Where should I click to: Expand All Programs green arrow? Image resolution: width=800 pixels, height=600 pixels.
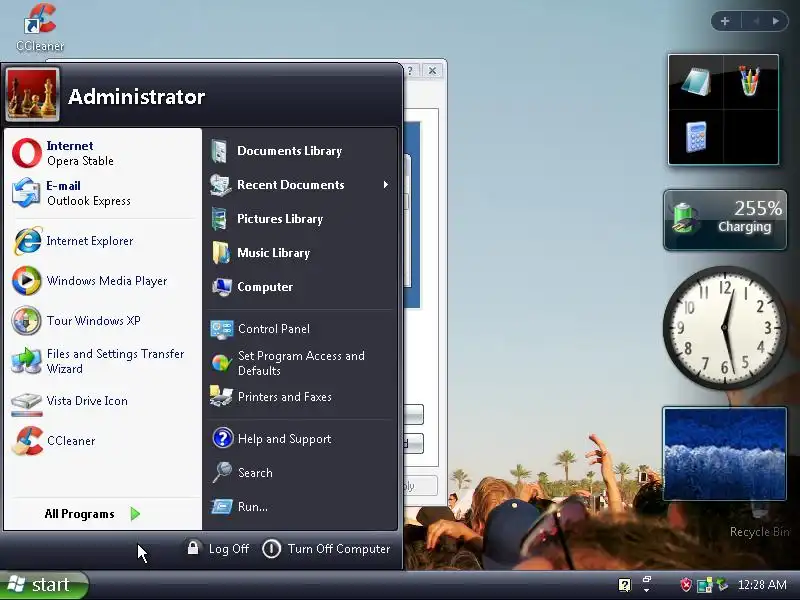[x=135, y=514]
